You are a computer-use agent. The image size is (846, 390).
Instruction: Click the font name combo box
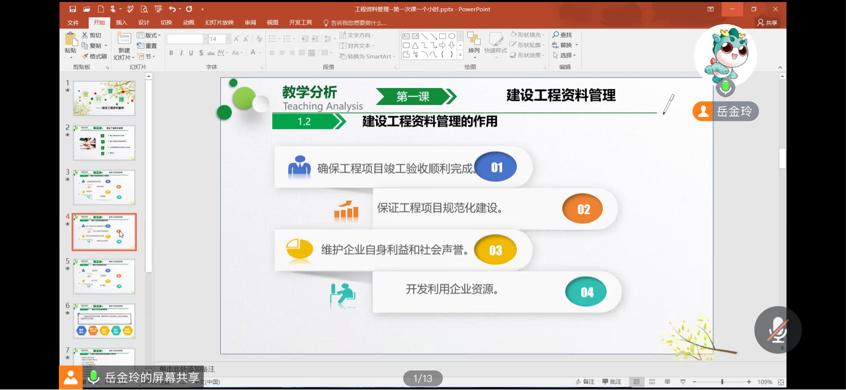(x=186, y=39)
